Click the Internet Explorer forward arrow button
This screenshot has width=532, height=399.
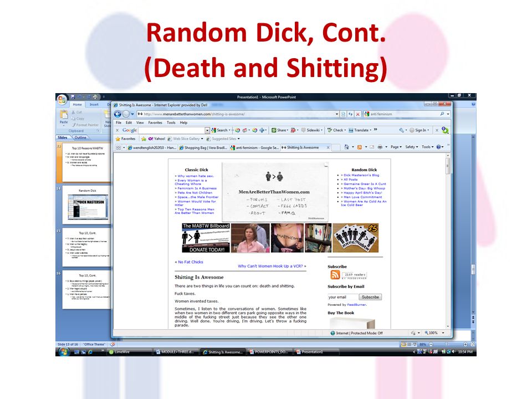coord(126,114)
